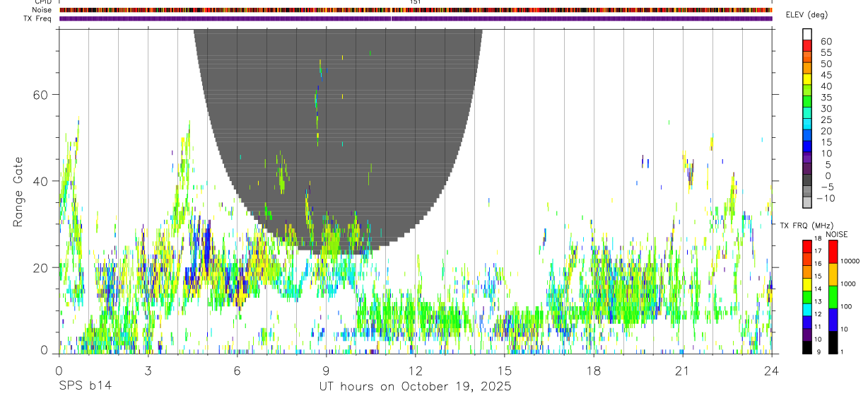Click the '100' label on the NOISE scale
Viewport: 868px width, 401px height.
tap(847, 306)
